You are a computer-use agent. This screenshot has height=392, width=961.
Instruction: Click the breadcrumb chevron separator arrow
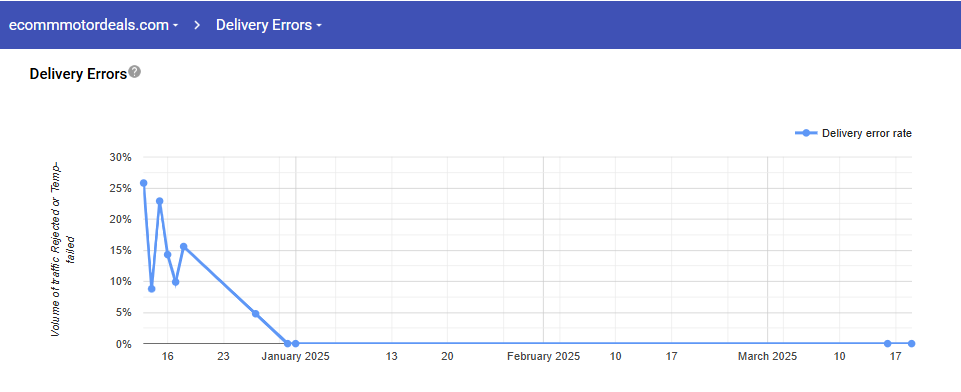[198, 25]
